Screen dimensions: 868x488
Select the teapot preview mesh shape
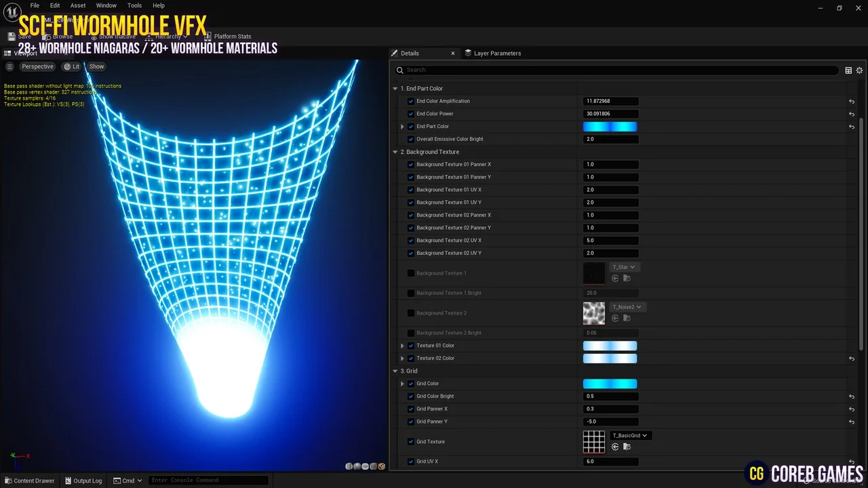[382, 466]
